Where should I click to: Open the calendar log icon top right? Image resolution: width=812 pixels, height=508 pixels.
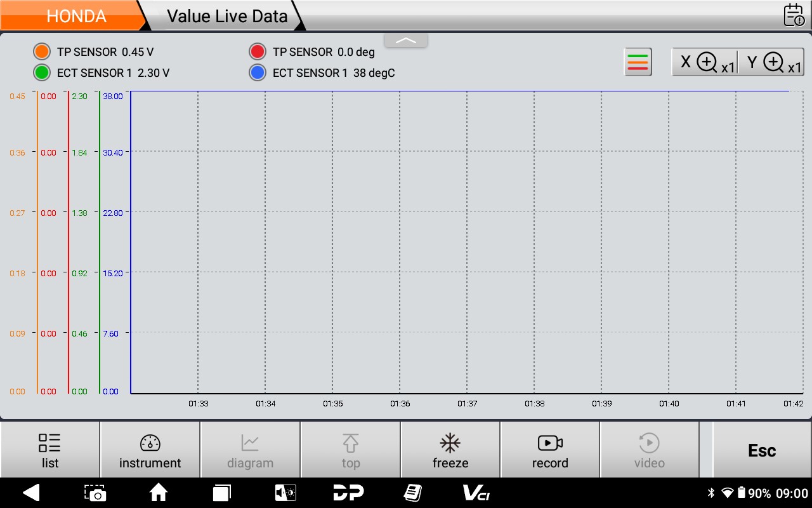tap(794, 15)
